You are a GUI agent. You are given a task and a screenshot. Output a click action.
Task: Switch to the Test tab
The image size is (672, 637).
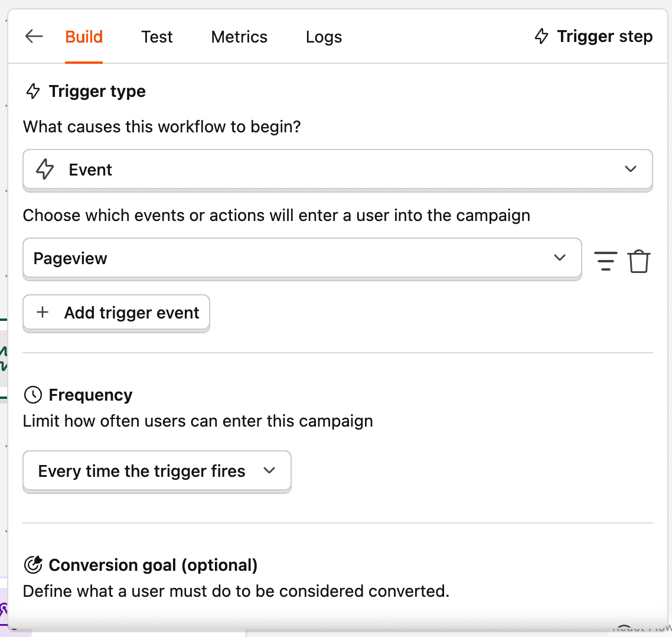pyautogui.click(x=157, y=37)
